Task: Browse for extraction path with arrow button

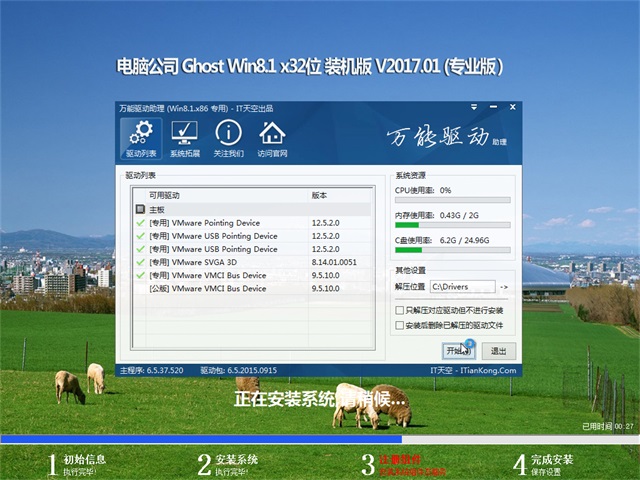Action: pyautogui.click(x=504, y=287)
